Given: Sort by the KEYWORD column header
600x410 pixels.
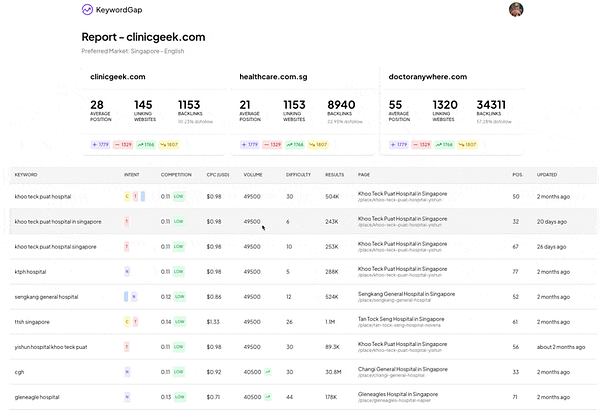Looking at the screenshot, I should coord(26,175).
